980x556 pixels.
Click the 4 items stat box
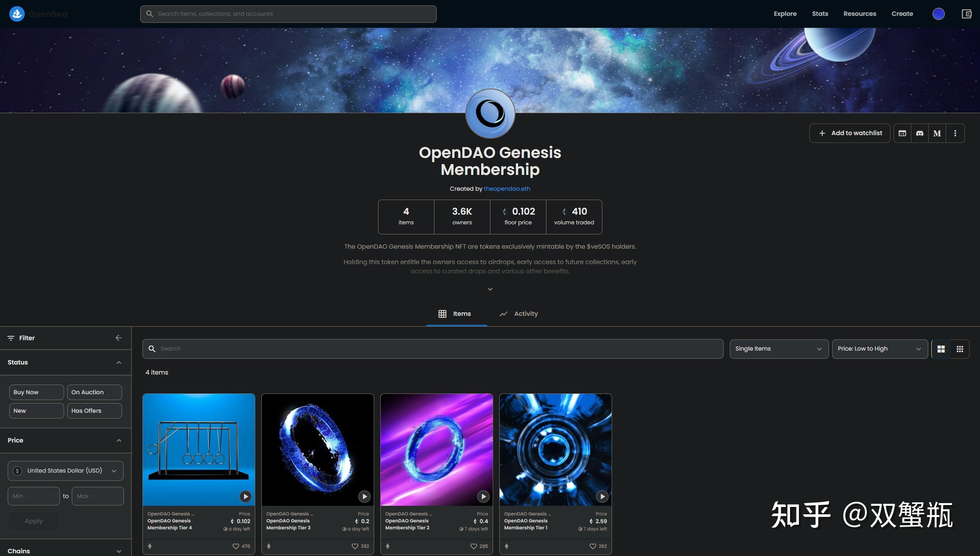(x=406, y=217)
